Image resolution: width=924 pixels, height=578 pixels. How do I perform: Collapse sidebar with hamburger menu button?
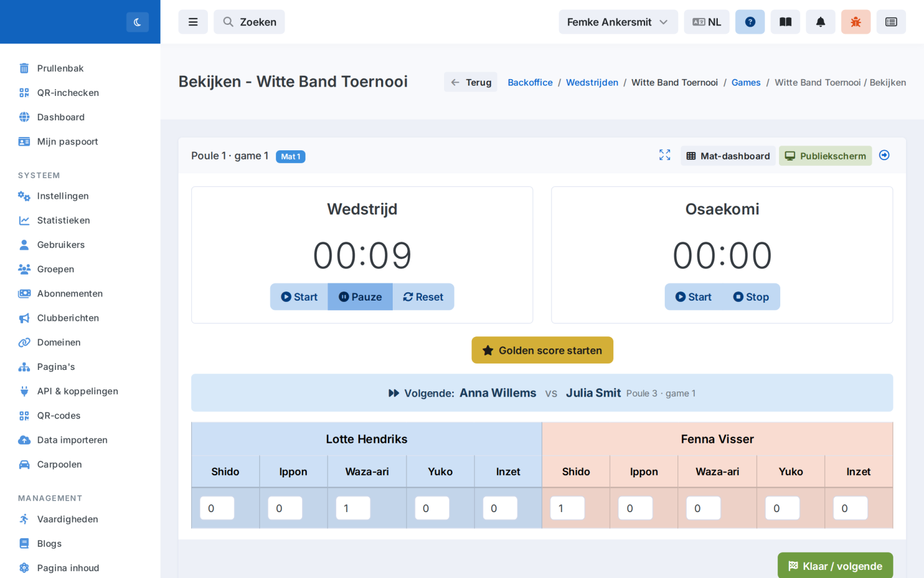coord(193,22)
